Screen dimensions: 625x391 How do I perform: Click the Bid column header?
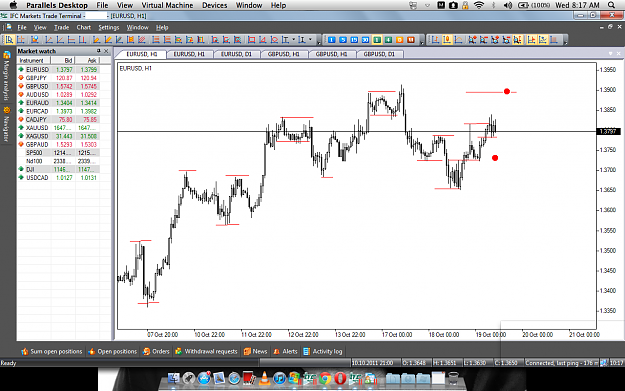pos(63,60)
